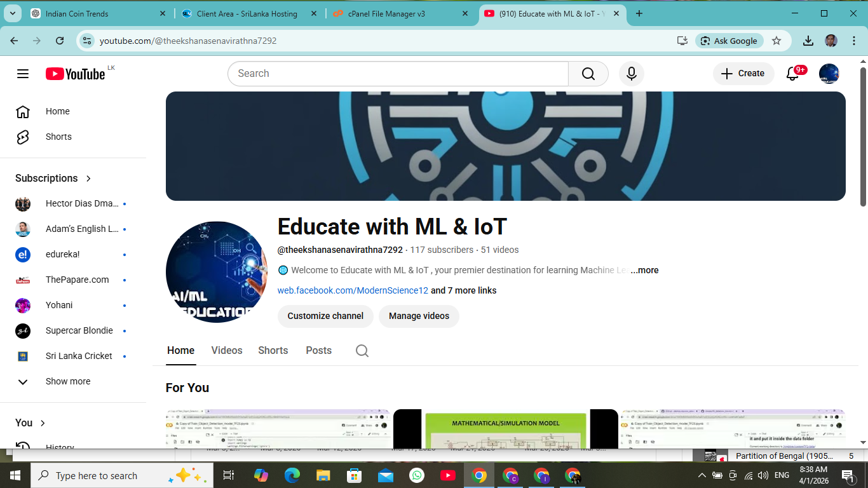Image resolution: width=868 pixels, height=488 pixels.
Task: Click the Customize channel button
Action: 325,316
